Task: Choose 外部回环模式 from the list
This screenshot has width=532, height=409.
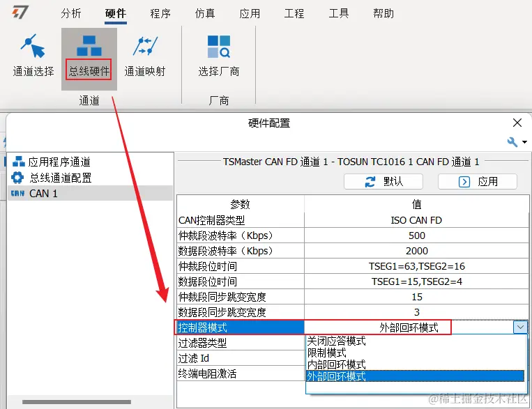Action: tap(416, 376)
